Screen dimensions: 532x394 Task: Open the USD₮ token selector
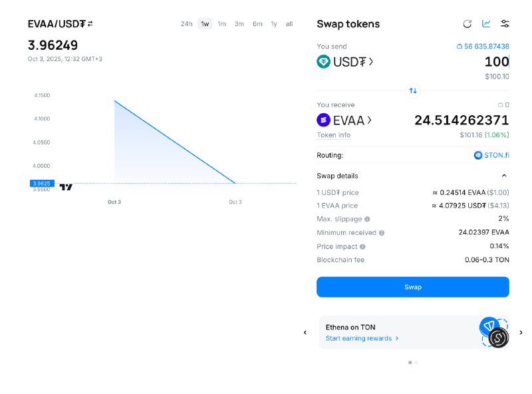(344, 62)
